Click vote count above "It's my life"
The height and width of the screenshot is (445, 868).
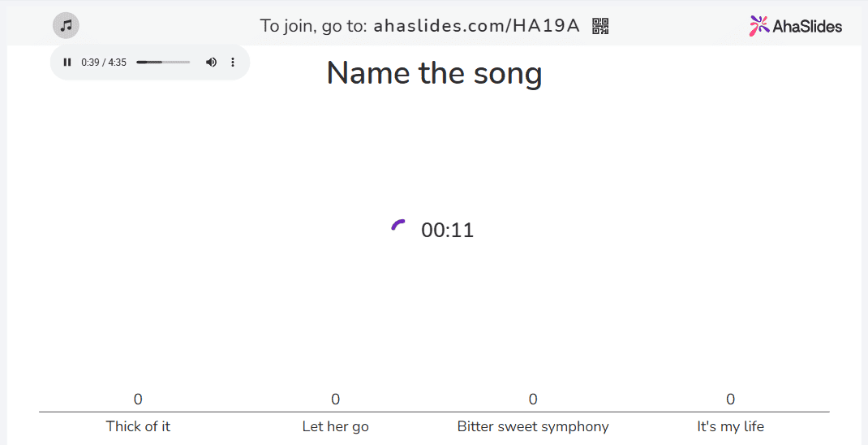pyautogui.click(x=730, y=399)
